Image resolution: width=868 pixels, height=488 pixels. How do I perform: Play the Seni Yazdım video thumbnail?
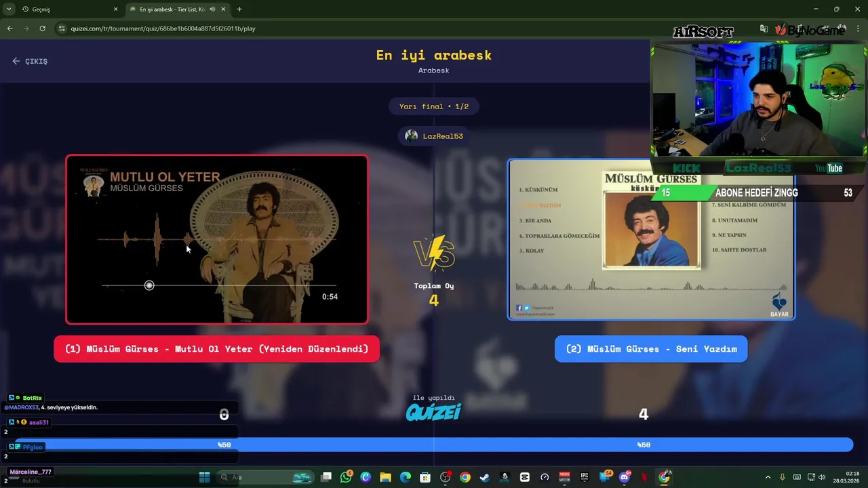tap(651, 240)
